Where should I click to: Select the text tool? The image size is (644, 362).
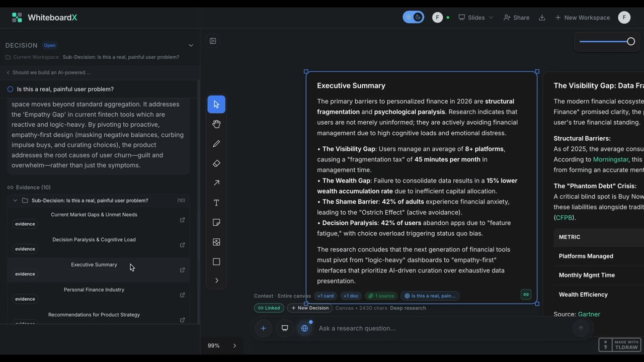click(x=216, y=203)
